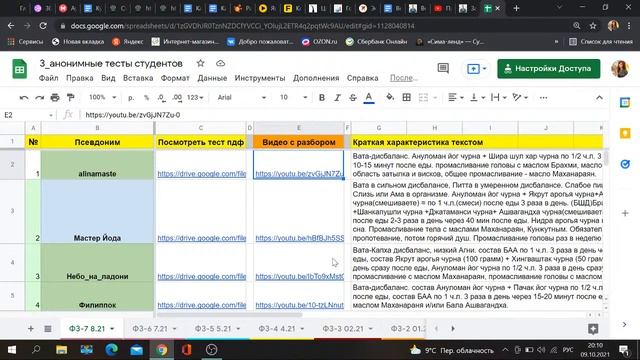Open the Инструменты menu
The height and width of the screenshot is (360, 640).
click(260, 78)
